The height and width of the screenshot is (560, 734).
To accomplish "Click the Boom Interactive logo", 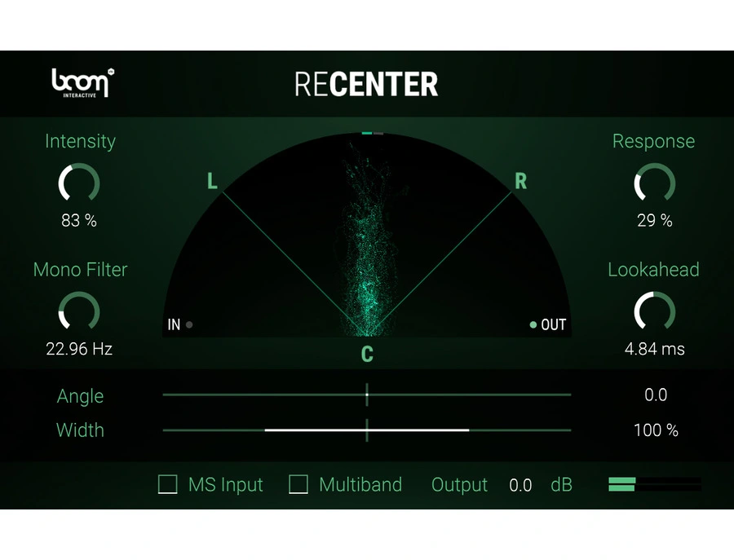I will click(x=83, y=83).
